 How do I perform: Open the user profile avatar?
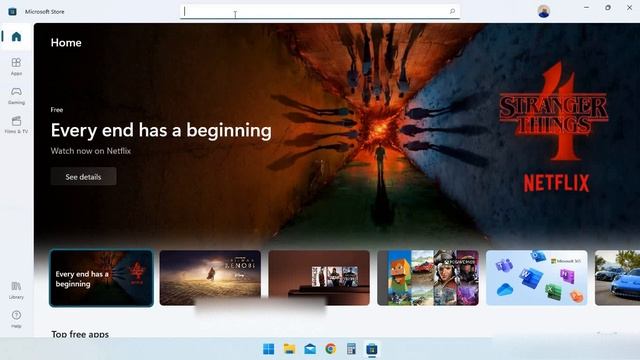[x=544, y=11]
